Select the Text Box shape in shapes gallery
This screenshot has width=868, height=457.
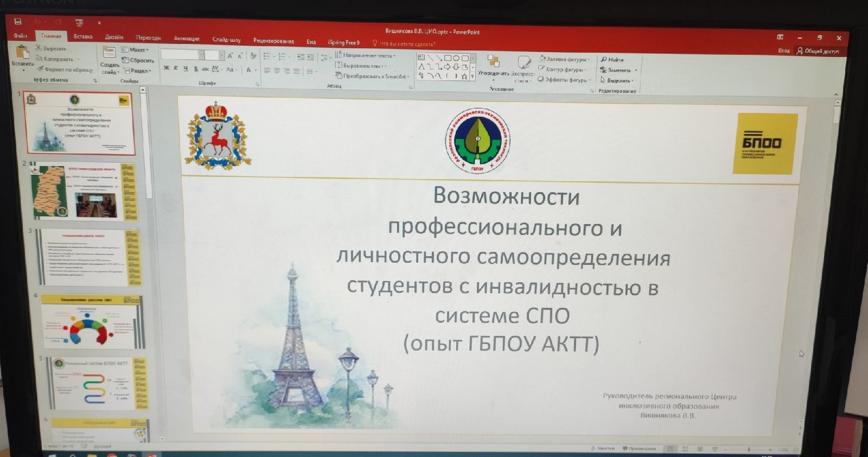tap(422, 58)
